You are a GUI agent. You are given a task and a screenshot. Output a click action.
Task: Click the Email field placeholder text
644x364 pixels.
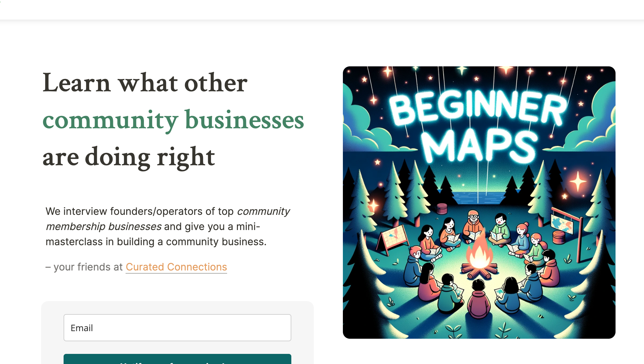[82, 328]
